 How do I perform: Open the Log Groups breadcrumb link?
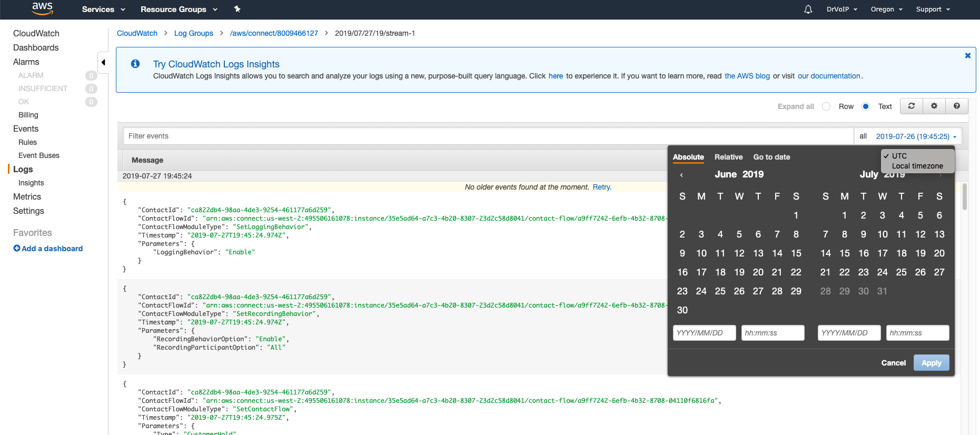click(194, 33)
